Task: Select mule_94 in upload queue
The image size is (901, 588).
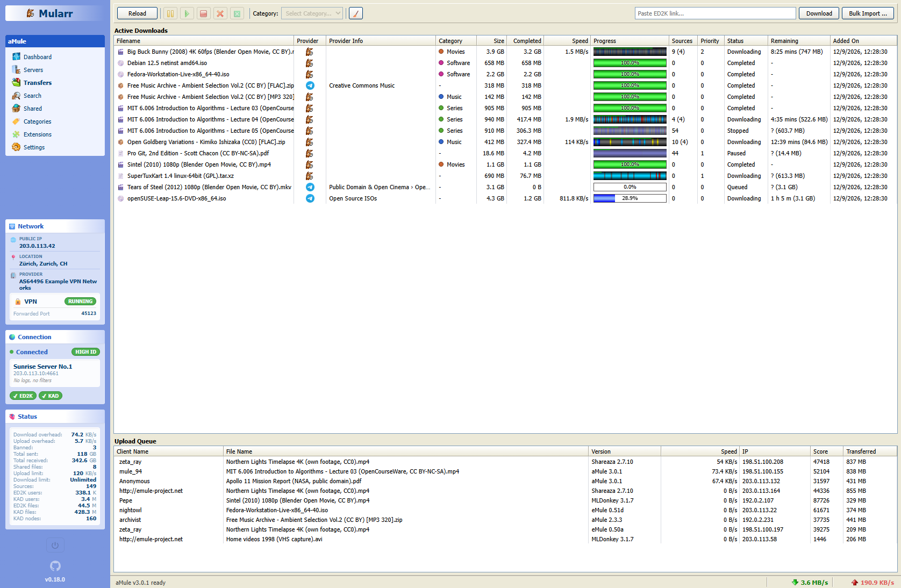Action: [x=131, y=471]
